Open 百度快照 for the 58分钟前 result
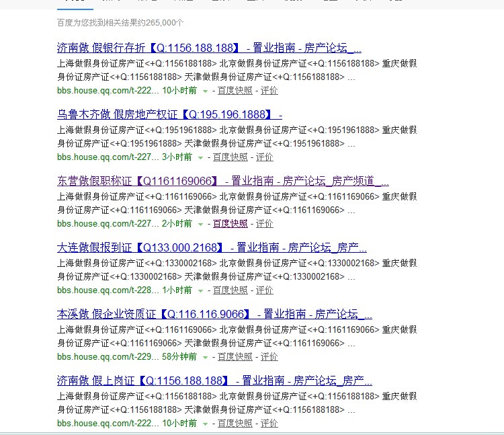This screenshot has width=504, height=435. (235, 357)
